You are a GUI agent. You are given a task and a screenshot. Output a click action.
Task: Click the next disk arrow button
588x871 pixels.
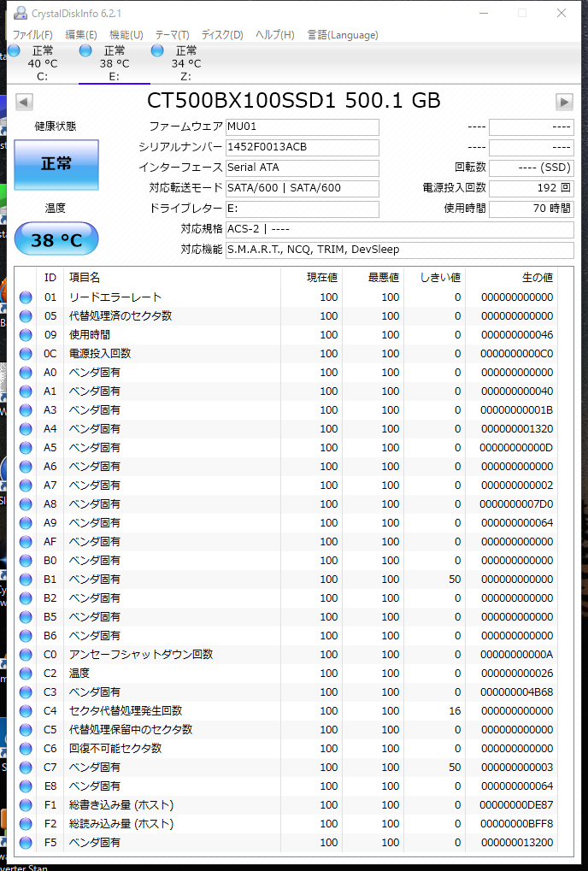coord(564,103)
